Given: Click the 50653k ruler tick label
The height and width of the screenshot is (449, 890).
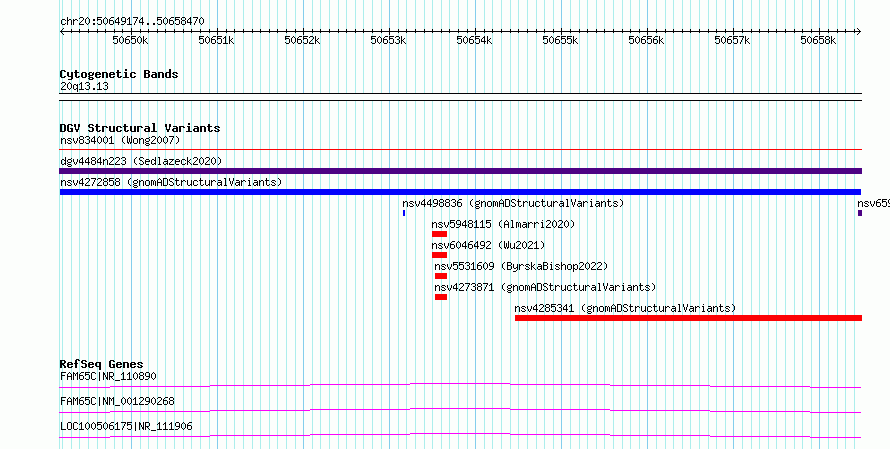Looking at the screenshot, I should [x=389, y=40].
